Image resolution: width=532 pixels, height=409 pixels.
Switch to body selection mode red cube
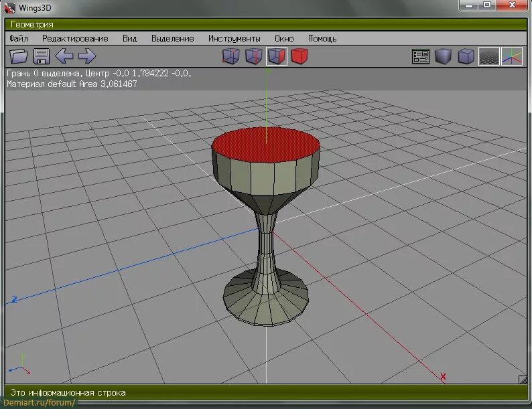point(300,56)
